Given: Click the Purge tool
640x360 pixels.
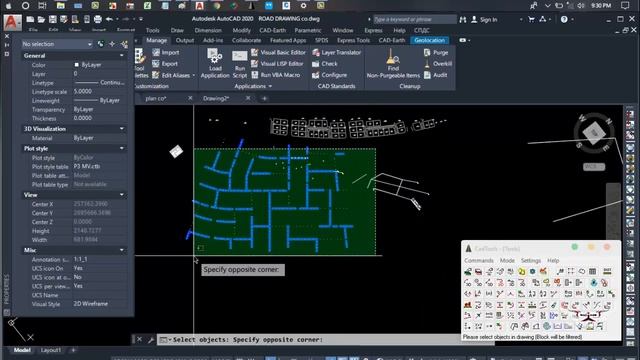Looking at the screenshot, I should (x=436, y=52).
